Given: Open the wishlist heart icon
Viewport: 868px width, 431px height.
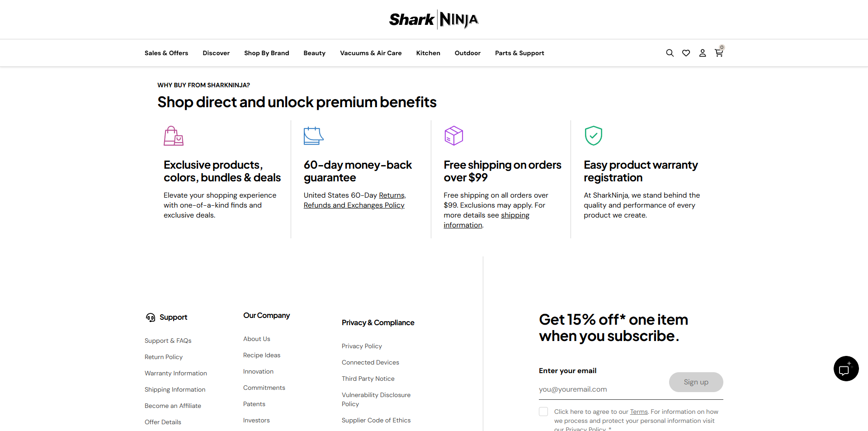Looking at the screenshot, I should click(686, 53).
